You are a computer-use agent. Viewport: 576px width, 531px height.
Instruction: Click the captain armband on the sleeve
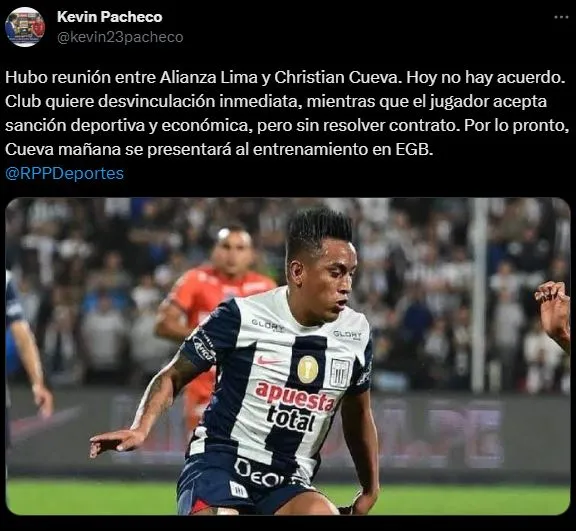coord(205,347)
